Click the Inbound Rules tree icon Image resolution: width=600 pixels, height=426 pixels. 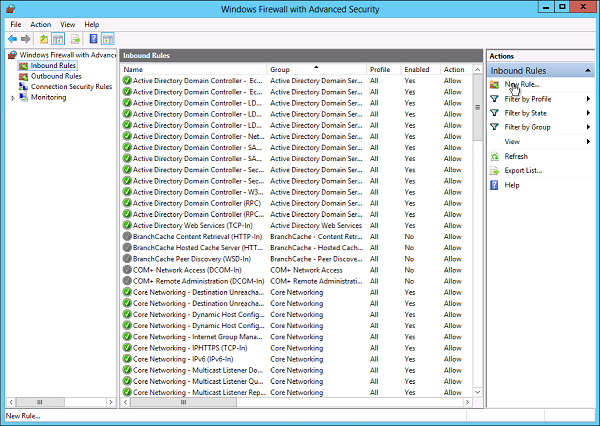[x=23, y=66]
